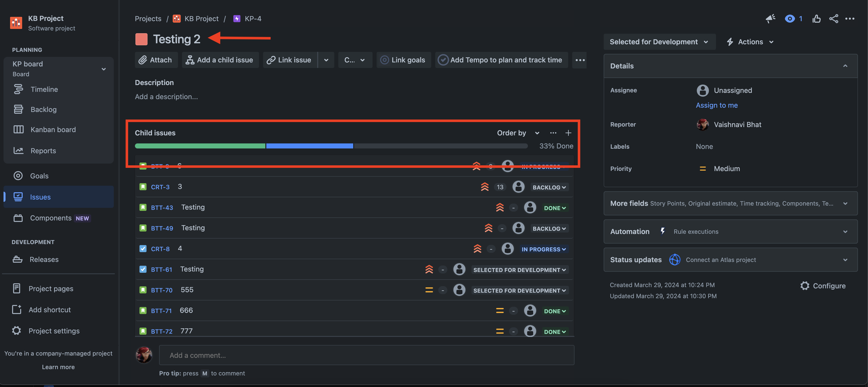
Task: Click the plus icon to add a child issue
Action: [568, 133]
